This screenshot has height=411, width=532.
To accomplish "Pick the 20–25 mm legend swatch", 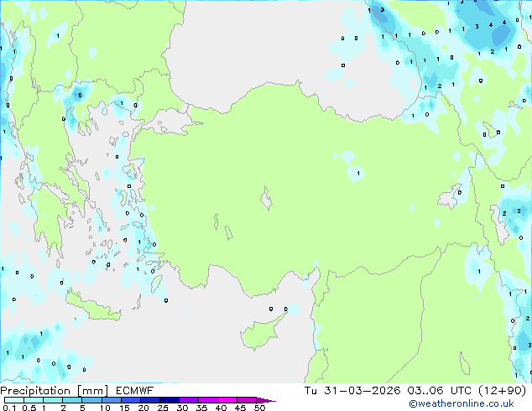I will click(x=149, y=400).
